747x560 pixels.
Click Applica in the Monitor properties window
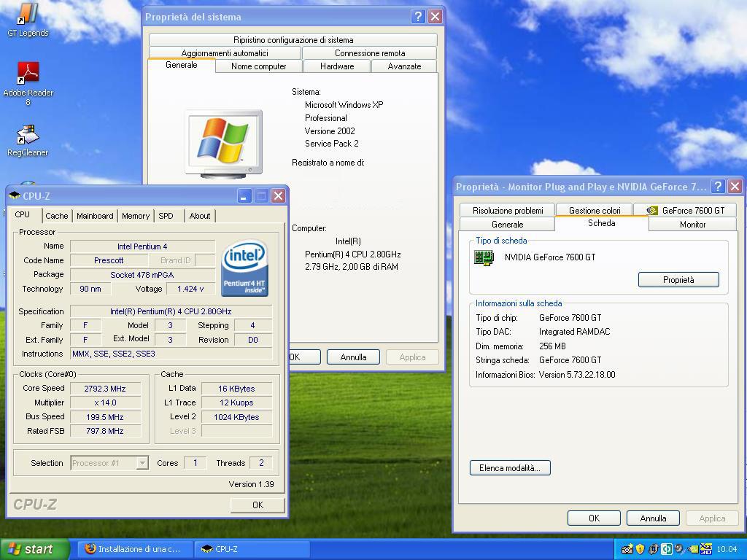point(712,518)
